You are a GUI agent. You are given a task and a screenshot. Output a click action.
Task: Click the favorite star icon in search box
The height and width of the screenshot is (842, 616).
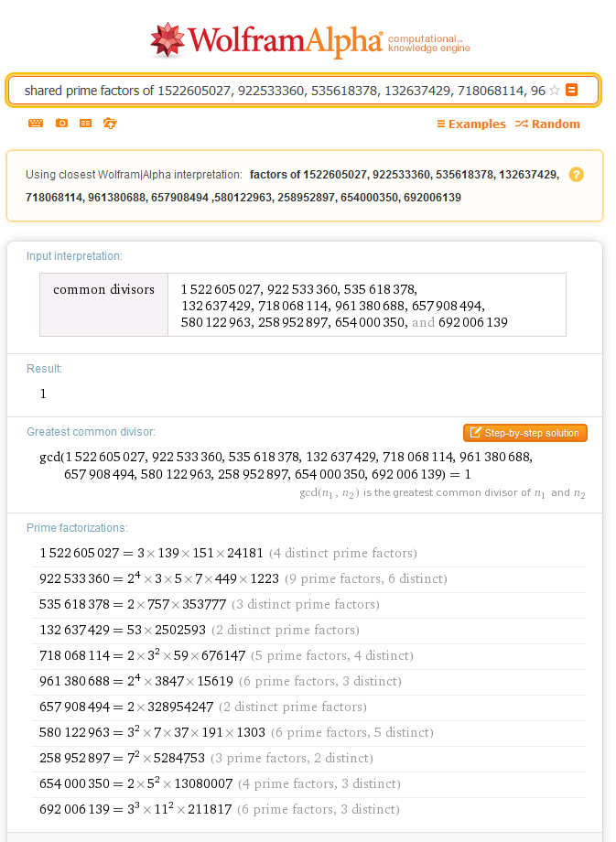[x=555, y=91]
